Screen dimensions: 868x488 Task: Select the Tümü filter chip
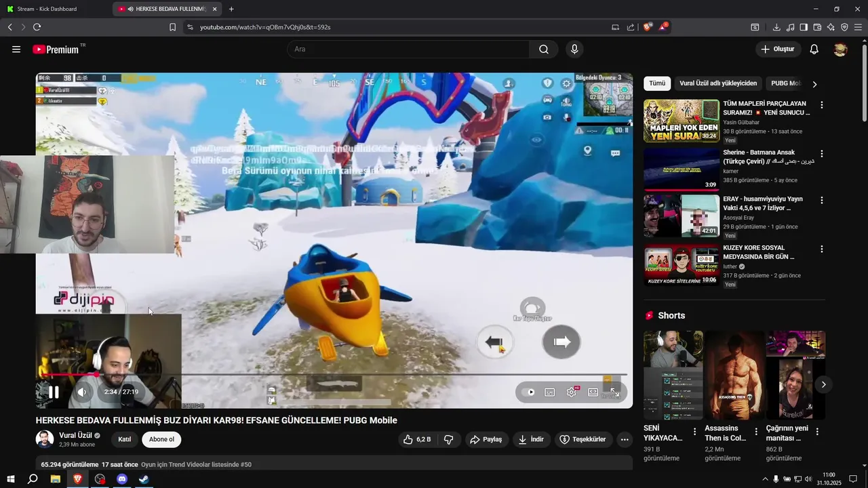tap(657, 83)
